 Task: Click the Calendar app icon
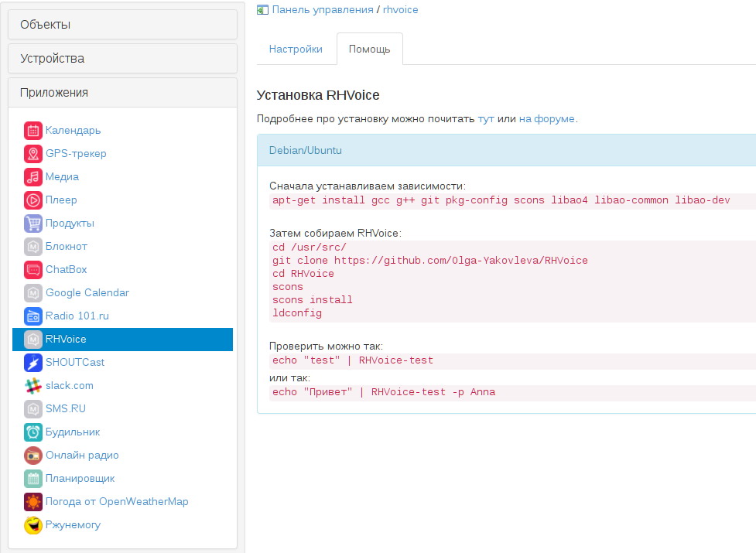point(32,131)
